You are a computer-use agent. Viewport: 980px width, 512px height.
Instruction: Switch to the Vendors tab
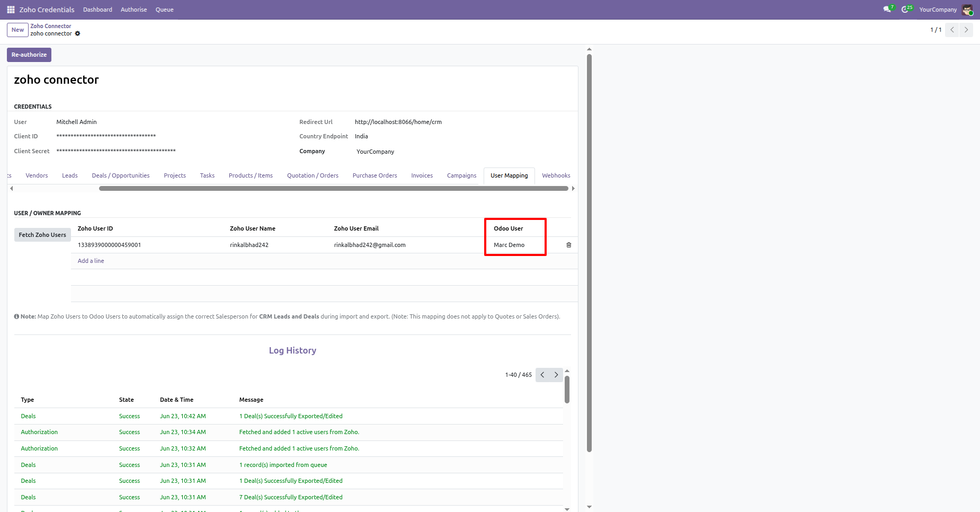coord(37,175)
